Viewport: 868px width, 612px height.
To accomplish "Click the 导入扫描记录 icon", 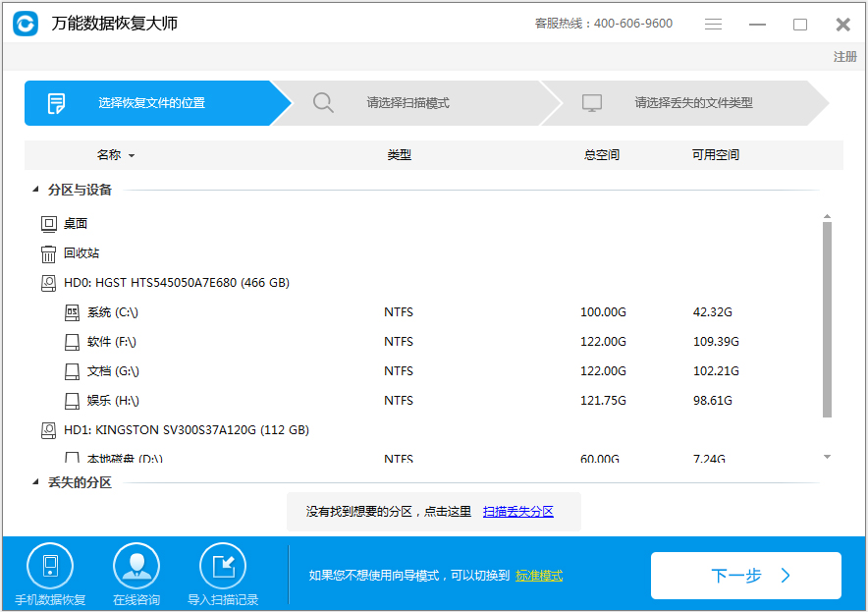I will [222, 565].
